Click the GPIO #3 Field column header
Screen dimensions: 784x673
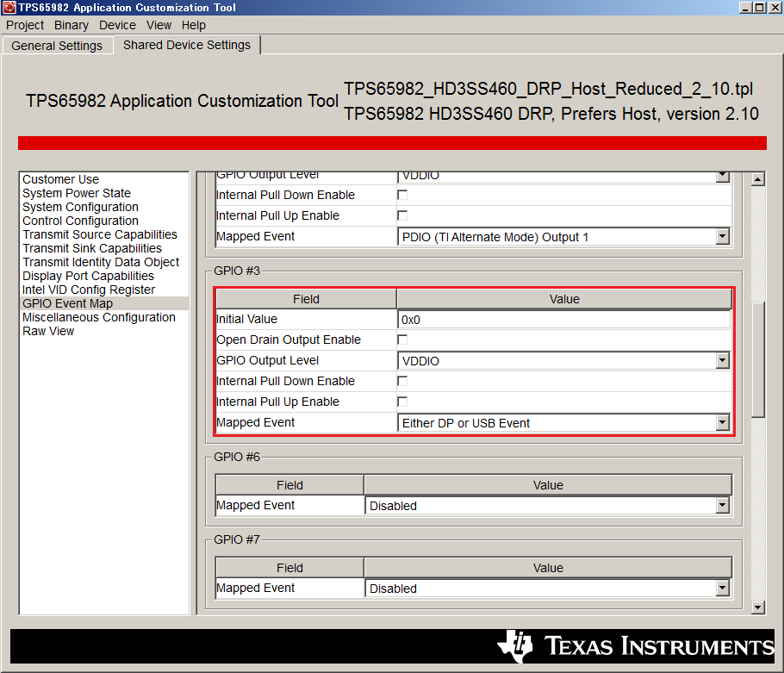tap(306, 299)
